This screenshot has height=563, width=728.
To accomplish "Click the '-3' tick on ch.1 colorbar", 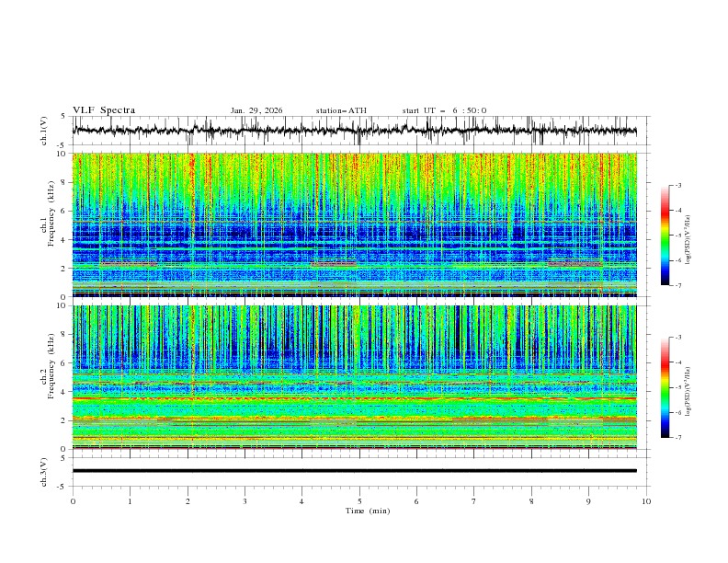I will (x=677, y=185).
